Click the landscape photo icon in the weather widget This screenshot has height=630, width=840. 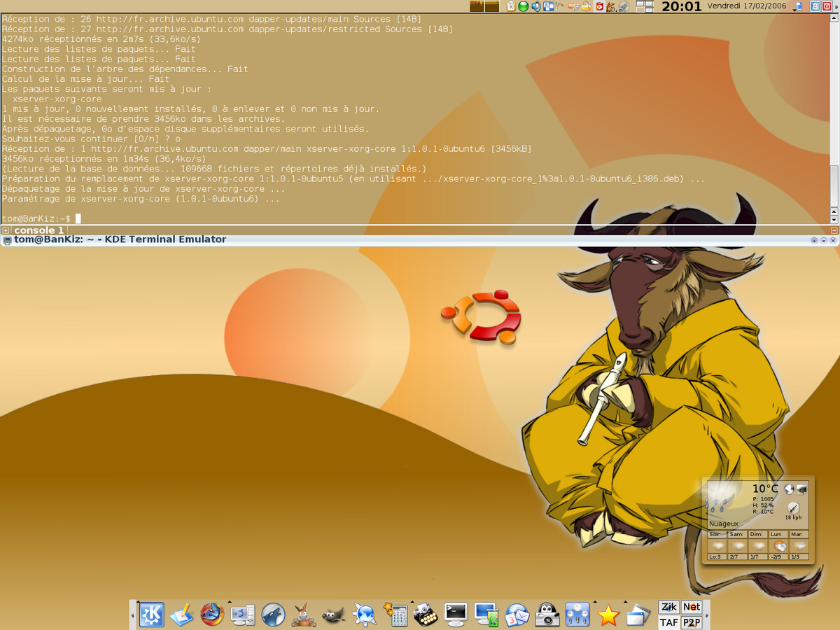tap(801, 489)
